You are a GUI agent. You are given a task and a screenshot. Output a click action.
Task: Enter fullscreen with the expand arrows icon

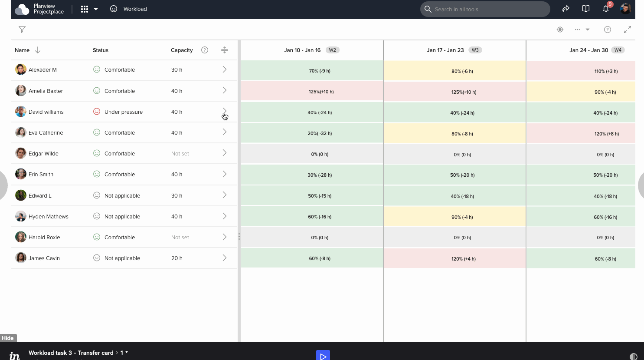coord(627,30)
